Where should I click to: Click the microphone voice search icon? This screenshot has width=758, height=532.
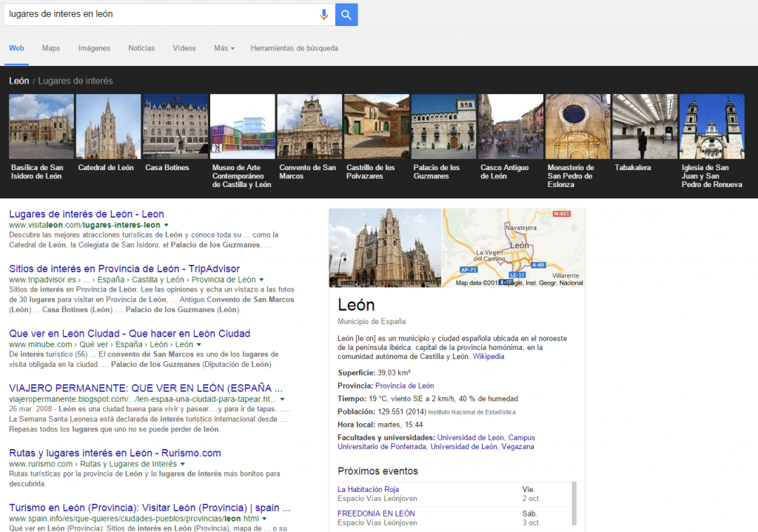[323, 14]
